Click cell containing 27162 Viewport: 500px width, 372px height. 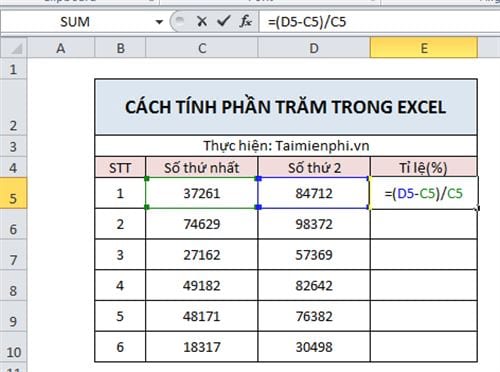click(202, 254)
